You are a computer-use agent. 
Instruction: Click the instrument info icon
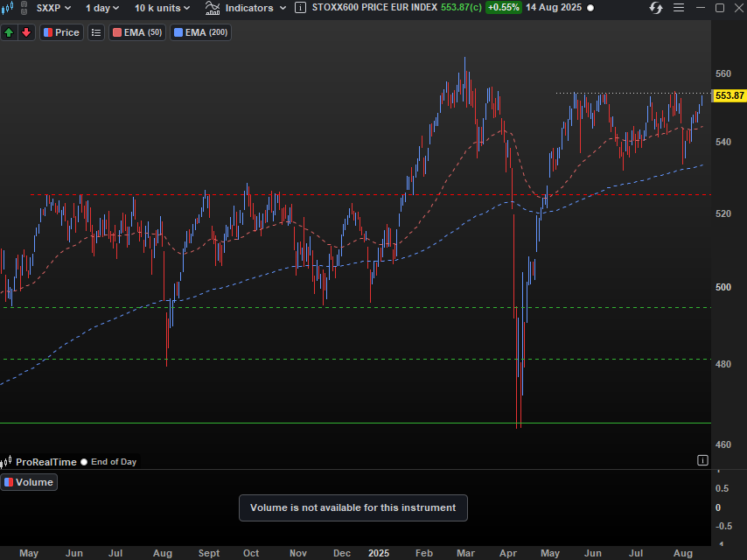(300, 8)
